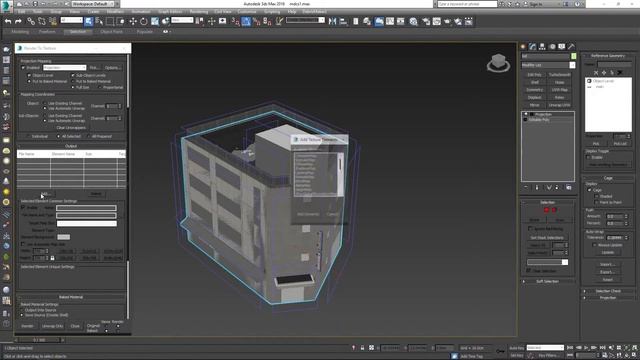Switch to the Utilities command panel tab
The width and height of the screenshot is (640, 360).
(571, 47)
